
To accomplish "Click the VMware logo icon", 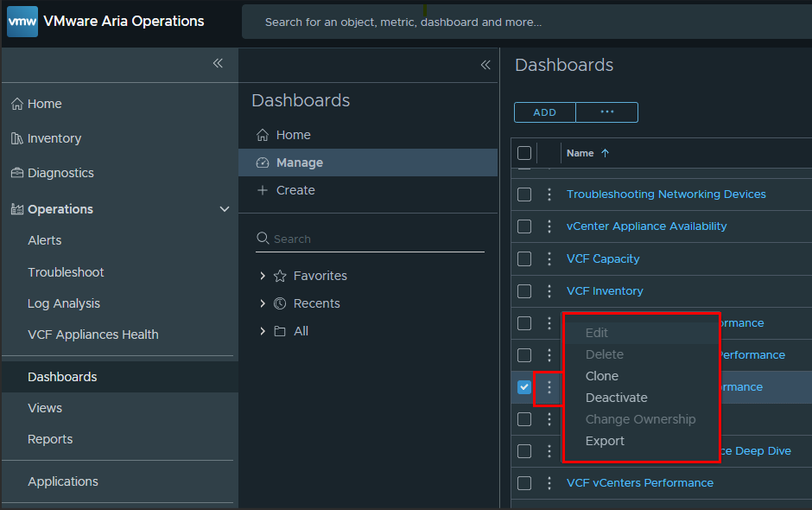I will [22, 22].
